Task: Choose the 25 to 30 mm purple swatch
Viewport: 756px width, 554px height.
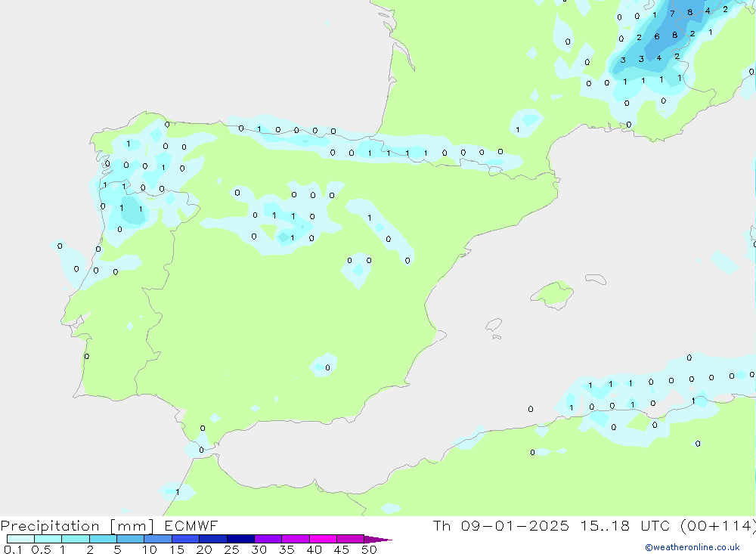Action: coord(240,539)
